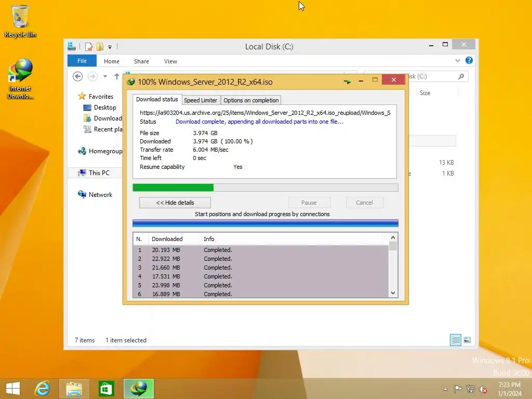Click the IDM globe icon in download dialog title
The image size is (532, 399).
pyautogui.click(x=131, y=82)
